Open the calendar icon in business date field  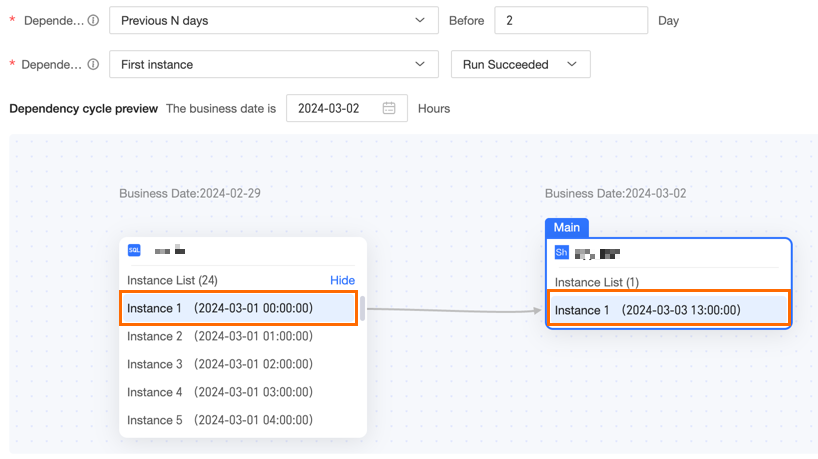coord(389,108)
